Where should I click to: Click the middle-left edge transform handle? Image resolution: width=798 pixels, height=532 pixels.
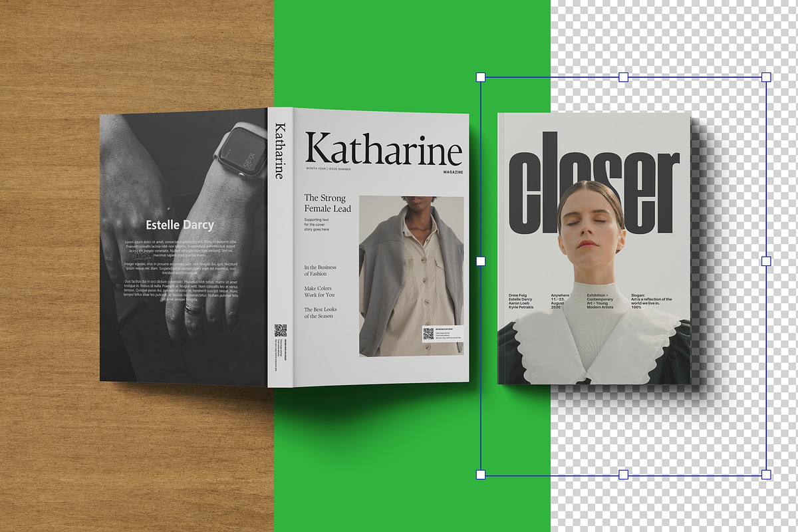pos(481,261)
